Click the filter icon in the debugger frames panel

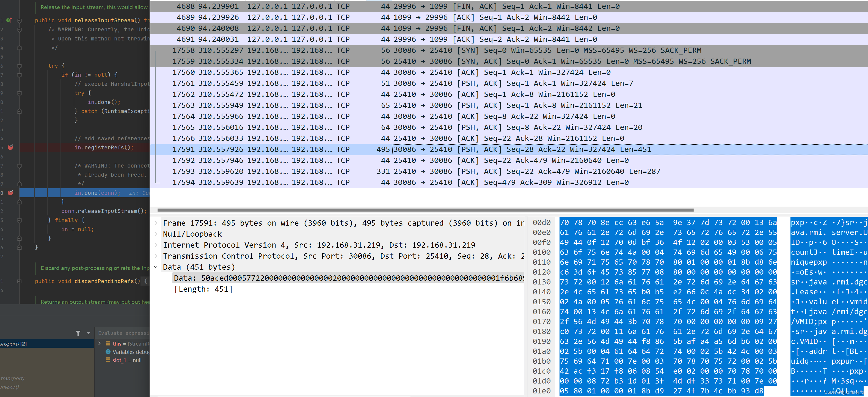click(x=78, y=333)
